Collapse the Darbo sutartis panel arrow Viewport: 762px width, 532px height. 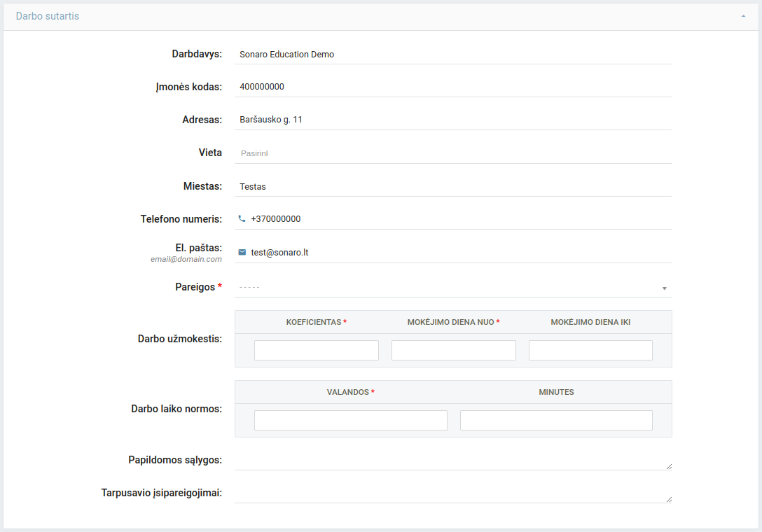pos(743,16)
